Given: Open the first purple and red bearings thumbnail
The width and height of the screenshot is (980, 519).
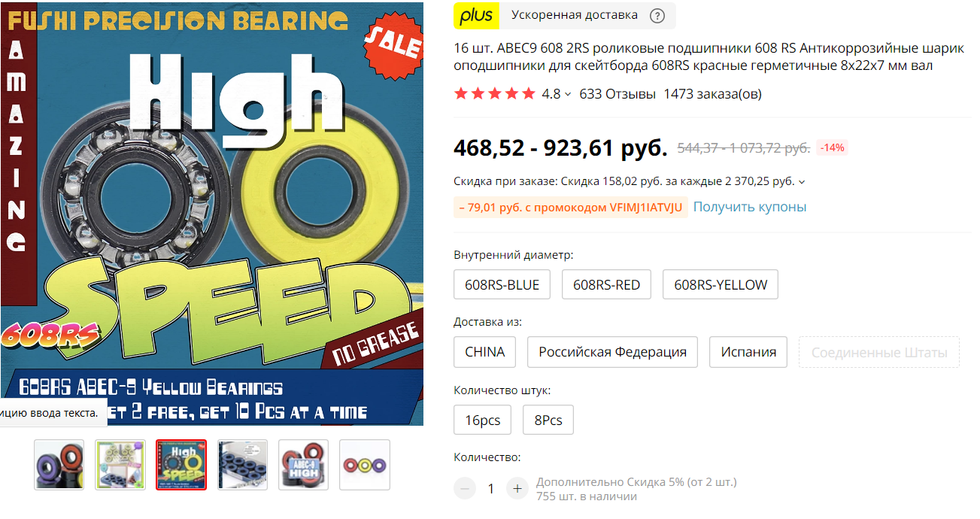Looking at the screenshot, I should 59,465.
